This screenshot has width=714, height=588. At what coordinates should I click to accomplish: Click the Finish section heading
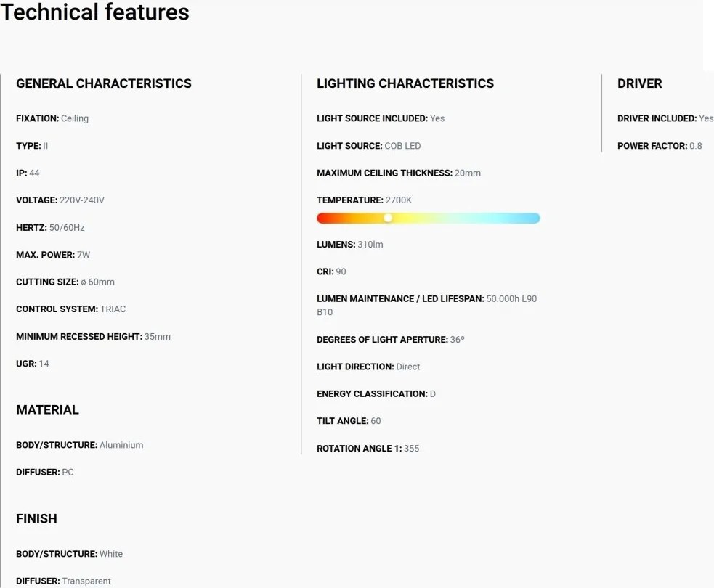36,518
